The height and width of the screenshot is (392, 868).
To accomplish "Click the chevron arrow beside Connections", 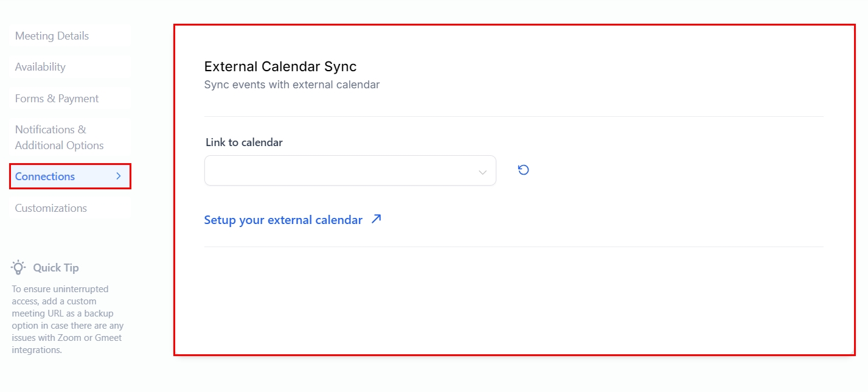I will pyautogui.click(x=119, y=176).
